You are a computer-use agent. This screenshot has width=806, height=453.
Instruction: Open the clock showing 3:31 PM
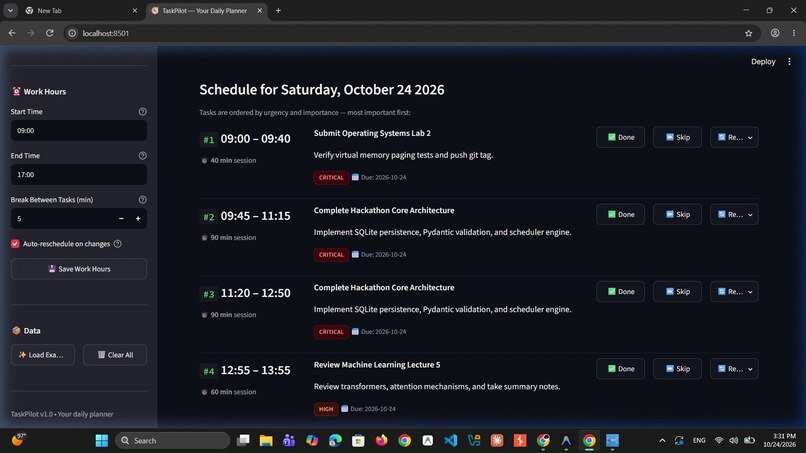[779, 441]
